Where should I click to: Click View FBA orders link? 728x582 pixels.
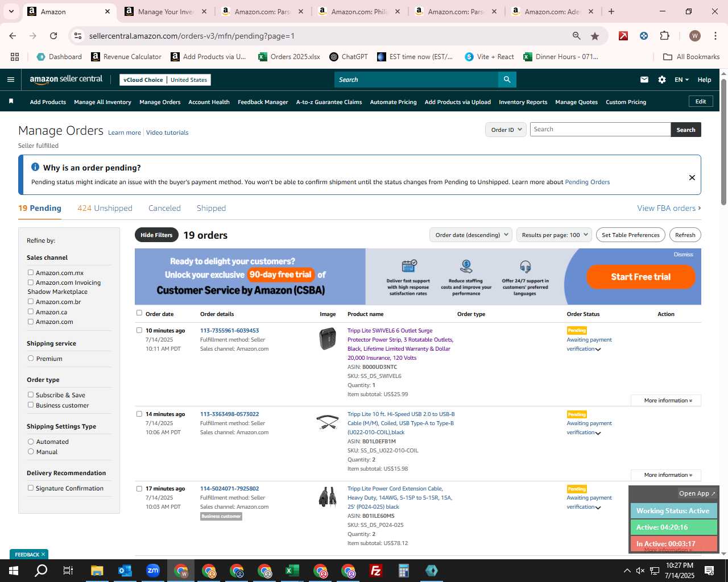pos(669,208)
